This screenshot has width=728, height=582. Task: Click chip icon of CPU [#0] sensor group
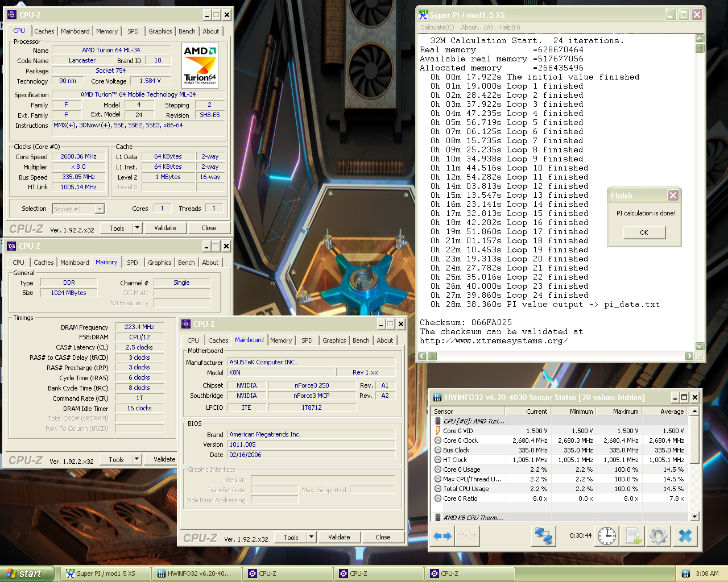pos(438,421)
